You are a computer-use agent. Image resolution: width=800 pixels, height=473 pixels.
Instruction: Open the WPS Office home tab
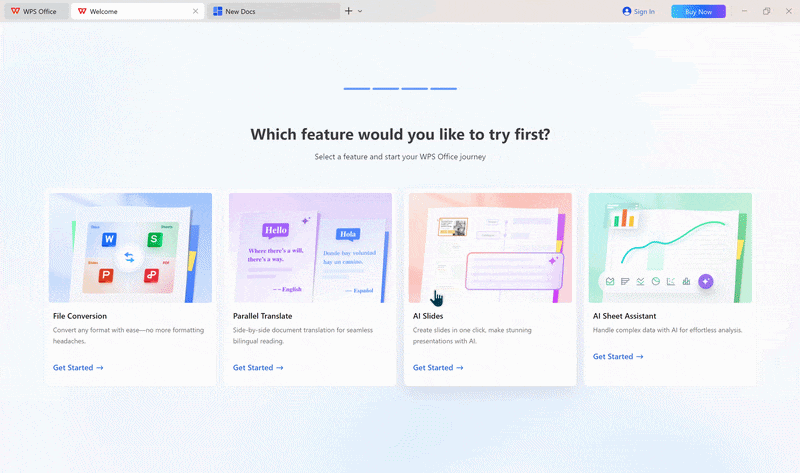pos(36,11)
